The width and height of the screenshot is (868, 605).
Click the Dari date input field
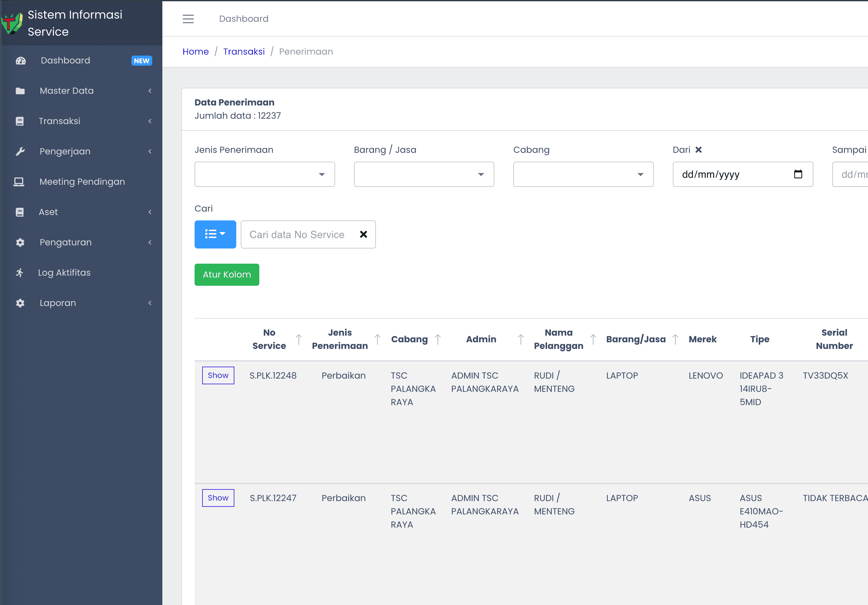pos(743,174)
